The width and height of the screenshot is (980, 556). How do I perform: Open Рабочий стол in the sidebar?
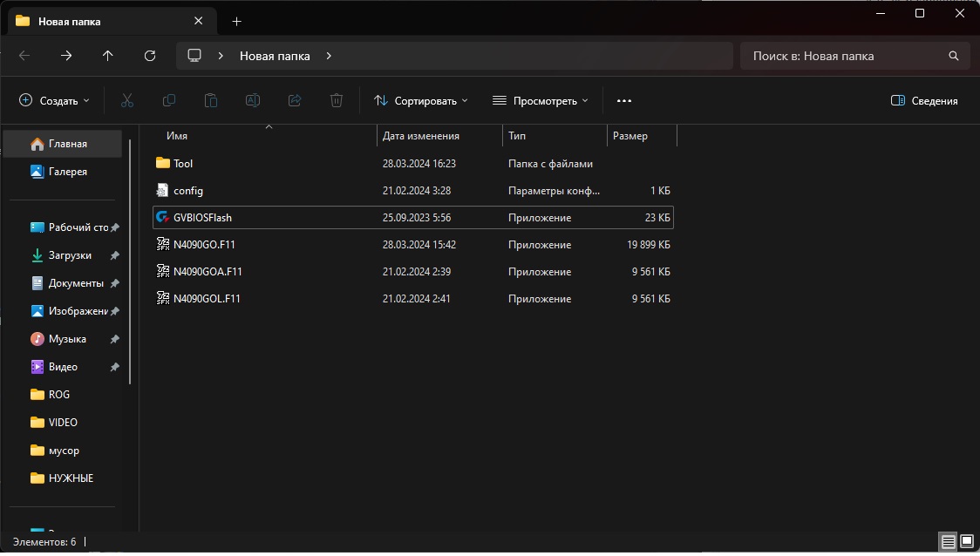tap(69, 227)
